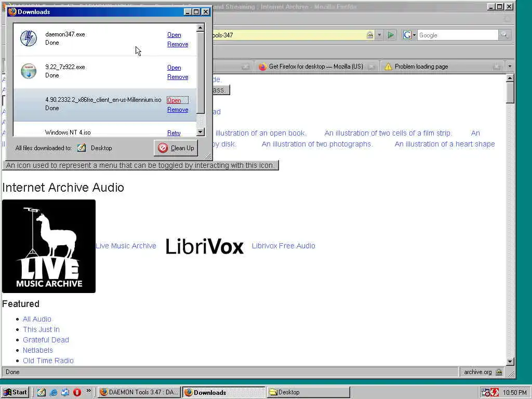
Task: Click the lock icon in the address bar
Action: tap(369, 35)
